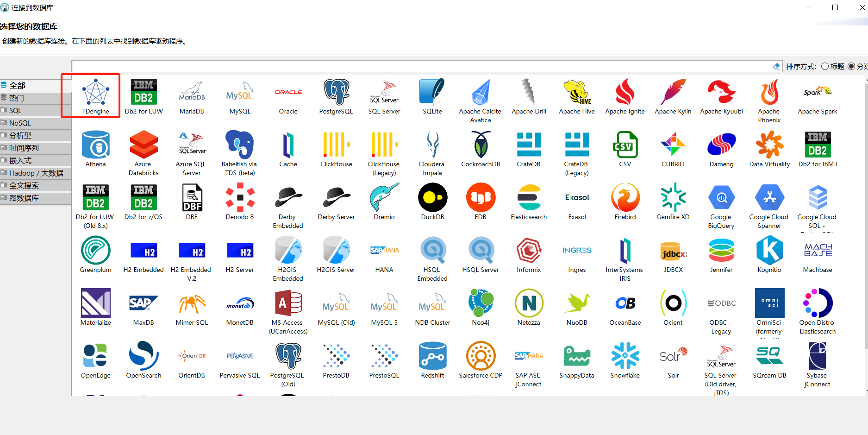Show the 时间序列 driver category

coord(36,148)
